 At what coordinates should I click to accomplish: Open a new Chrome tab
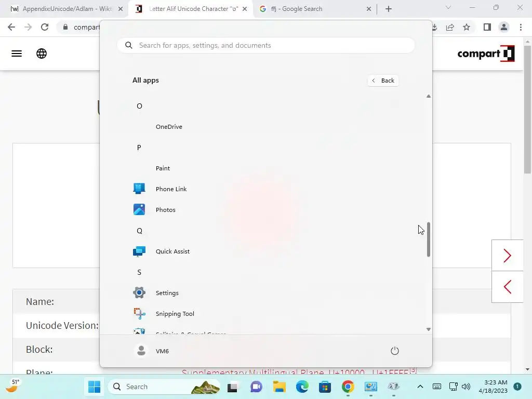[x=389, y=9]
